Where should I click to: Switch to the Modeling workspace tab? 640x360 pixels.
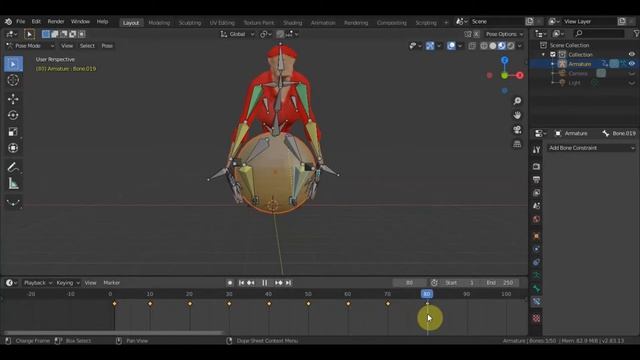click(x=159, y=23)
